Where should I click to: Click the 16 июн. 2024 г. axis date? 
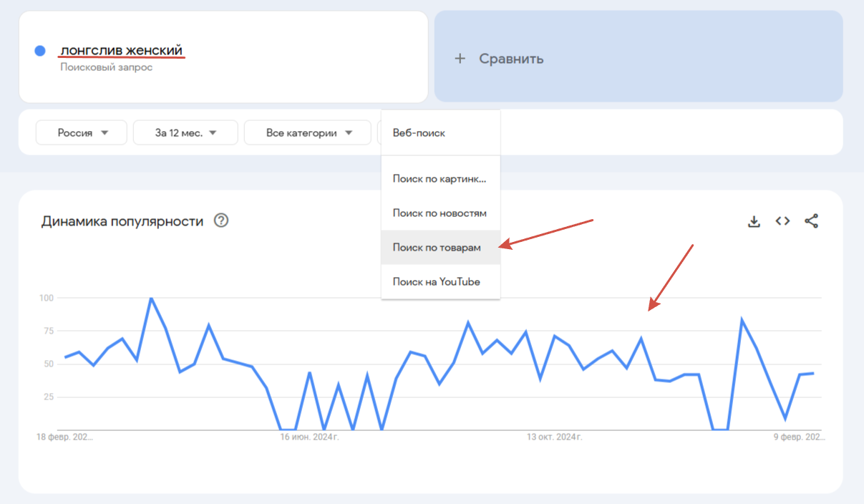309,436
